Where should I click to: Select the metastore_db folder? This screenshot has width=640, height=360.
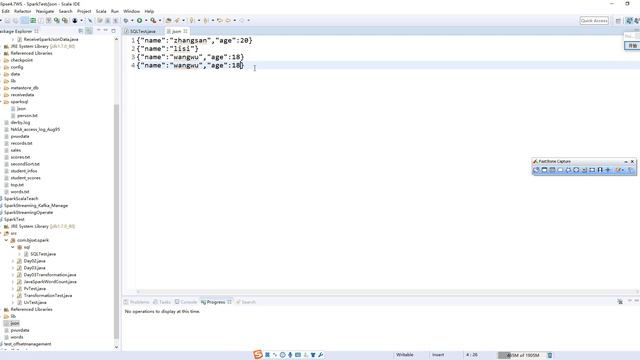(x=24, y=88)
